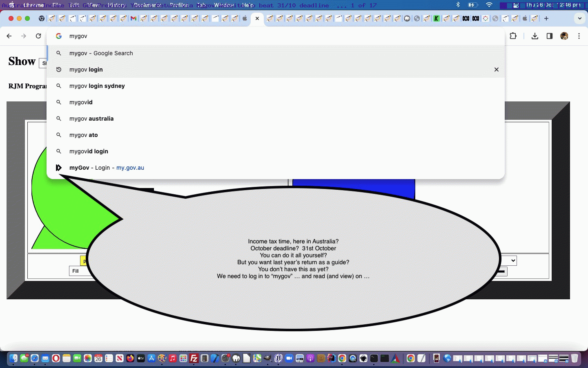This screenshot has height=368, width=588.
Task: Open the Chrome menu in menu bar
Action: click(33, 5)
